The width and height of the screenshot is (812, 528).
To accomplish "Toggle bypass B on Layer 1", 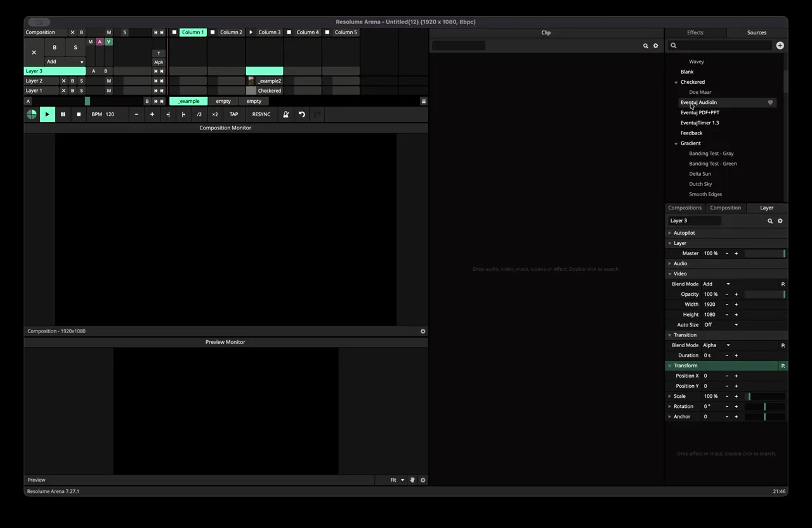I will click(x=72, y=91).
